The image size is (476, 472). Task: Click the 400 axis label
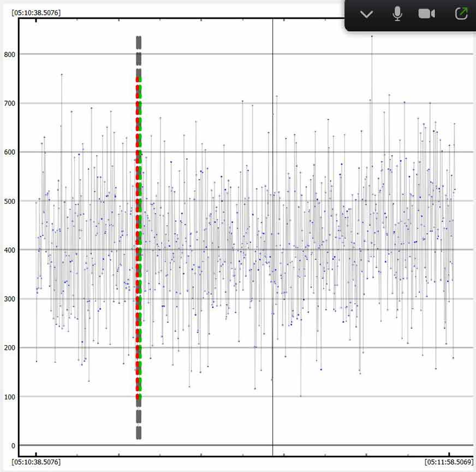coord(9,250)
